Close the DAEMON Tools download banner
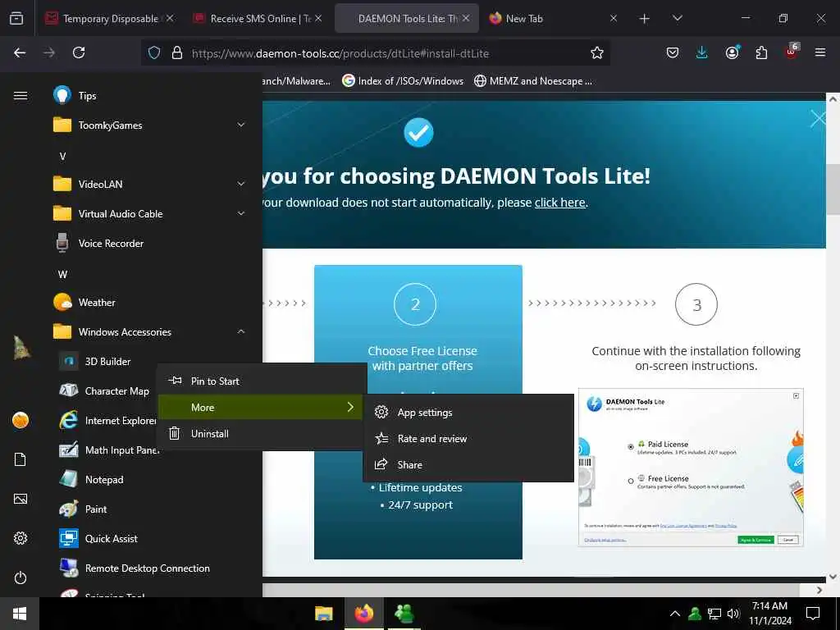The height and width of the screenshot is (630, 840). click(818, 118)
